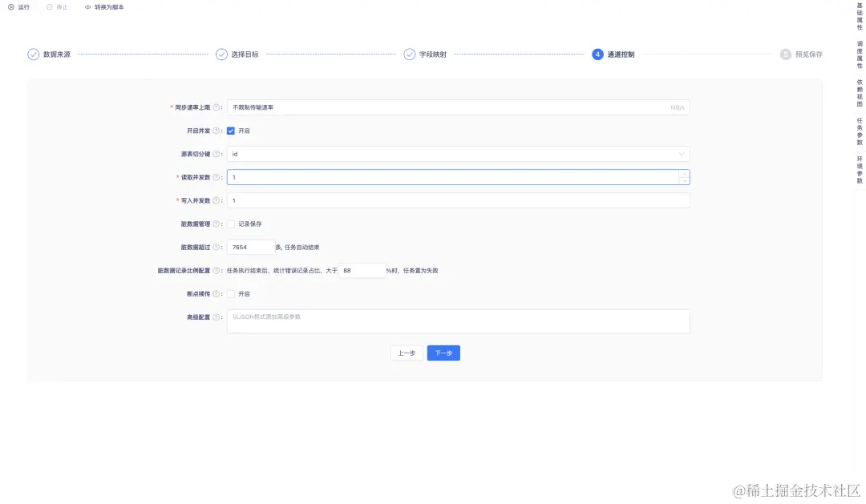This screenshot has height=504, width=866.
Task: Open the 环境参数 side panel tab
Action: [860, 170]
